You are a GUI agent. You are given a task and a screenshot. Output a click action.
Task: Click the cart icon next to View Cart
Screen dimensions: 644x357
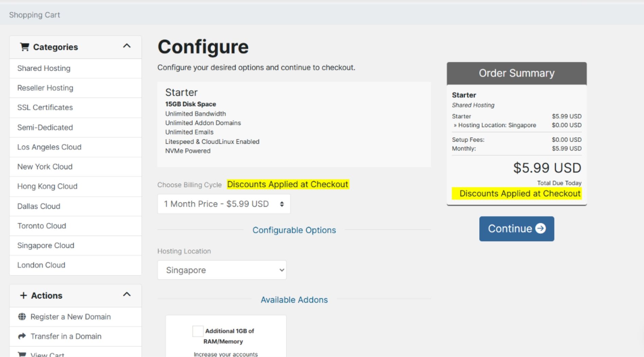click(x=22, y=354)
